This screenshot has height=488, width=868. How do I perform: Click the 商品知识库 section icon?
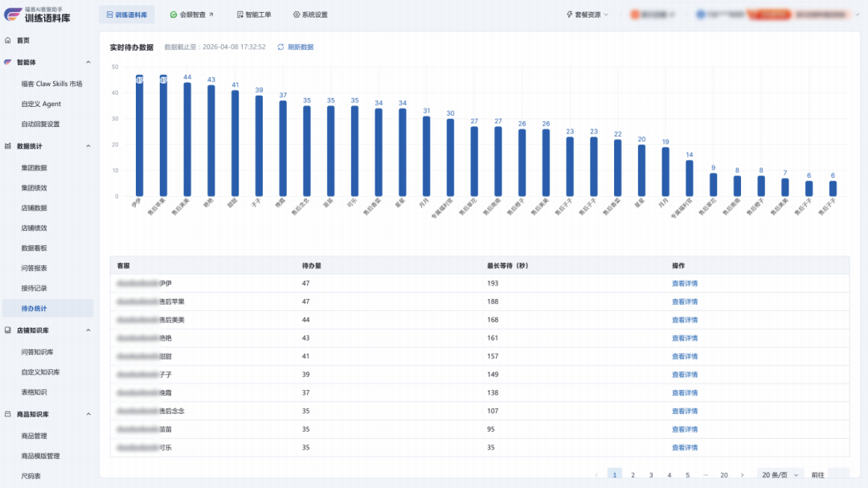8,414
